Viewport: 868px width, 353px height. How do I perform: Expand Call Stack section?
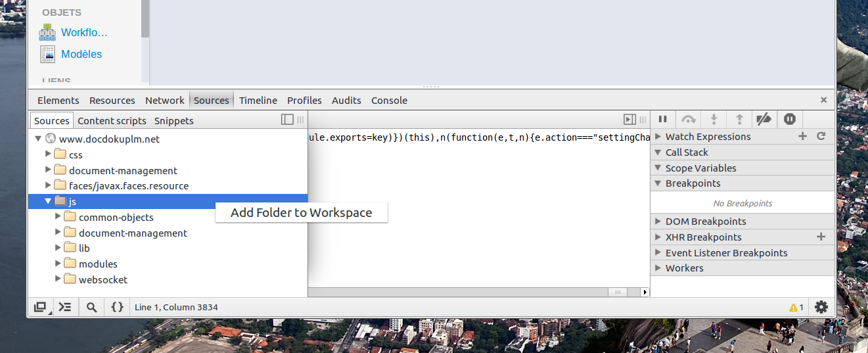(x=687, y=152)
